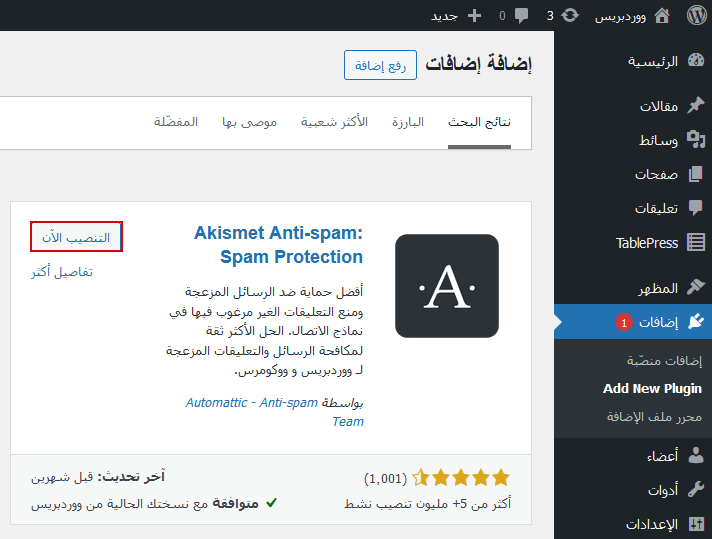
Task: Switch to the الأكثر شعبية tab
Action: point(334,123)
